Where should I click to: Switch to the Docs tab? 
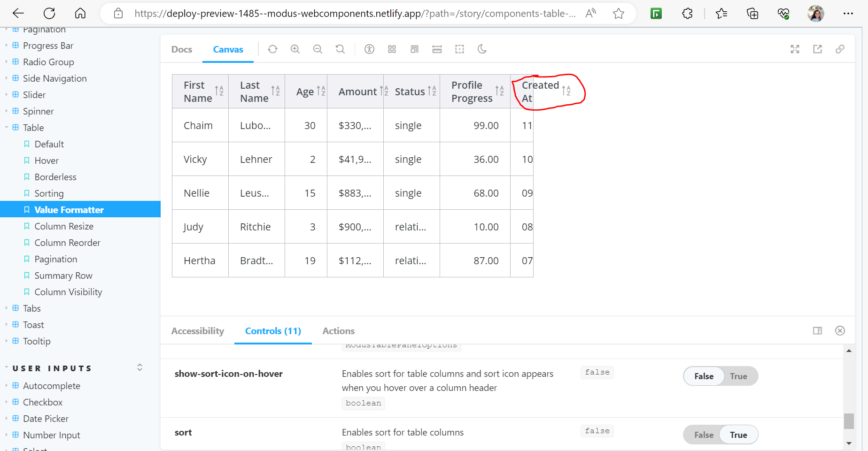[181, 49]
